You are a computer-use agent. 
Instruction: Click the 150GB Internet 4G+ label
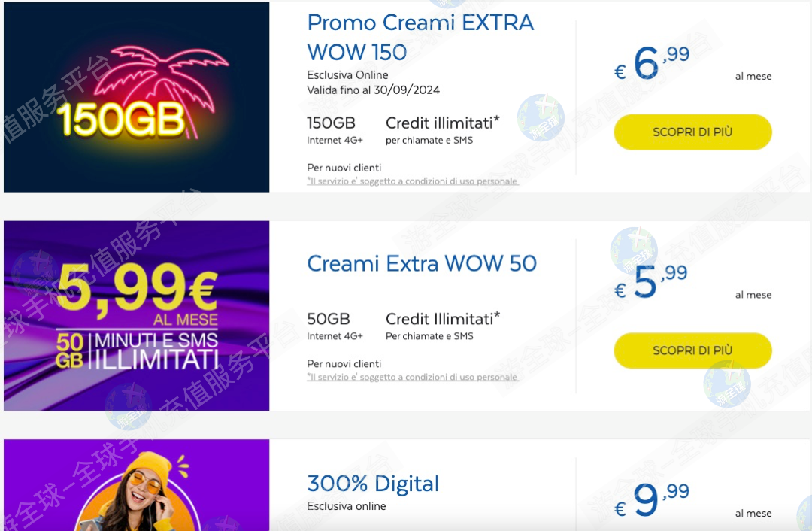335,129
